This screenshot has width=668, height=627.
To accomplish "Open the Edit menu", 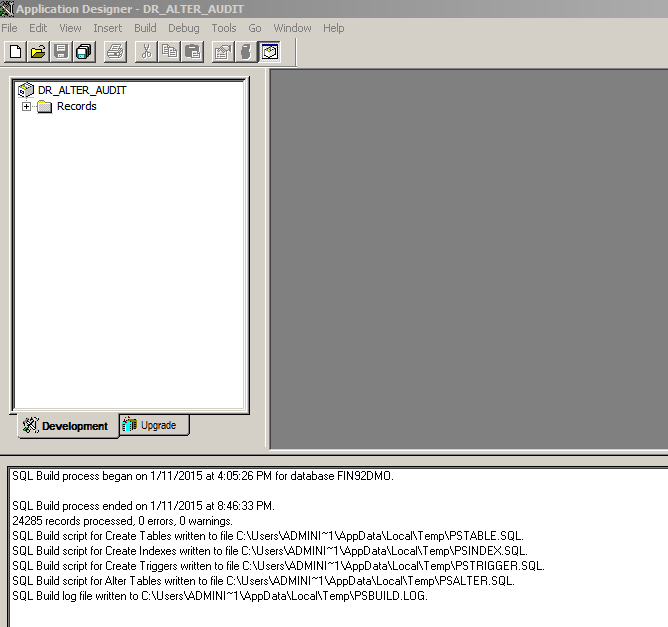I will click(38, 28).
